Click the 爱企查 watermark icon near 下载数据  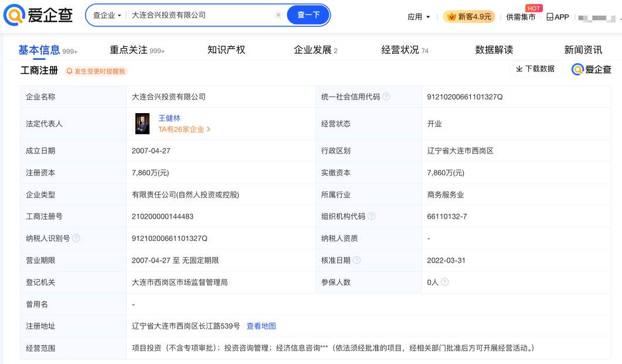click(577, 69)
